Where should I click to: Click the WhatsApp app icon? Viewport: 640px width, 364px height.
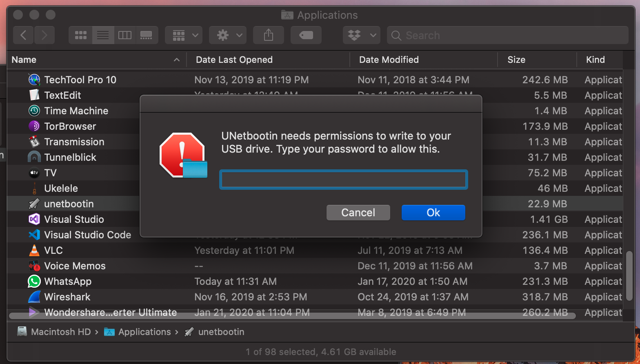pyautogui.click(x=34, y=281)
